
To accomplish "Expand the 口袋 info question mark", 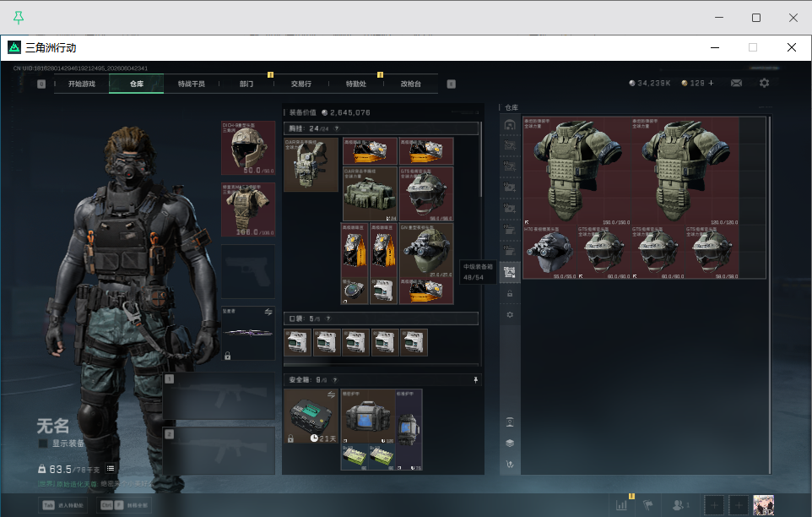I will pyautogui.click(x=328, y=318).
